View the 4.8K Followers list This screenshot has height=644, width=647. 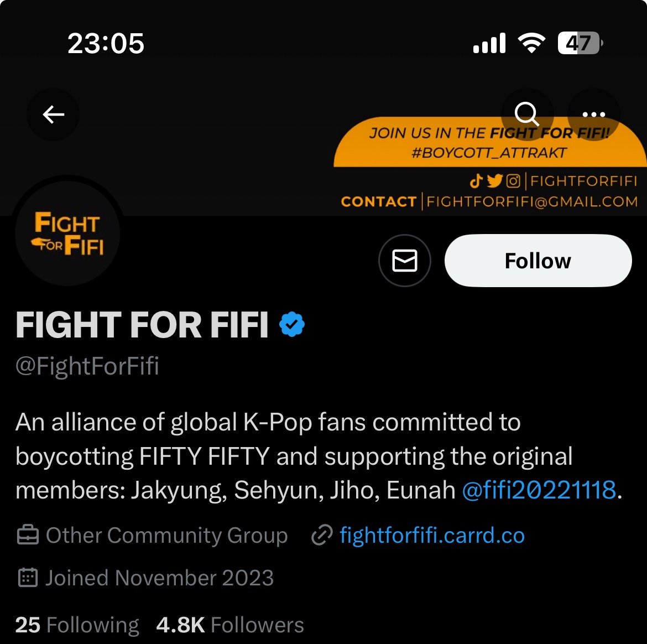pyautogui.click(x=230, y=625)
